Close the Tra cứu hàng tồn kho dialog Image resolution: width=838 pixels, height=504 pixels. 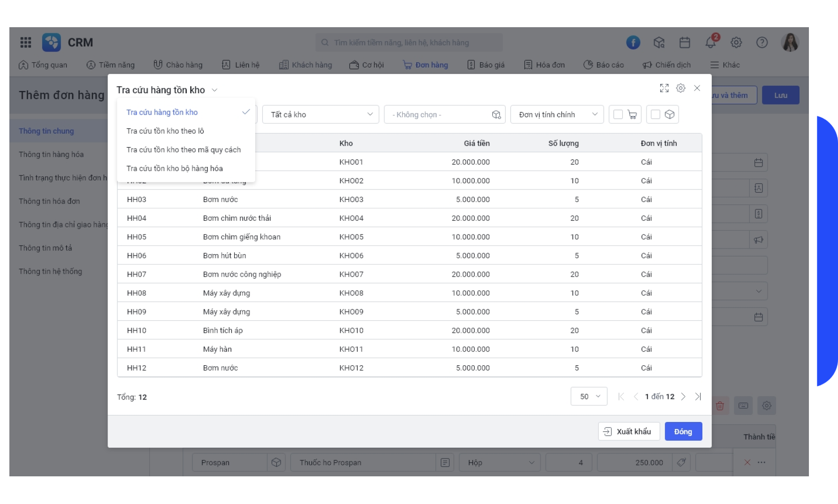[x=697, y=88]
